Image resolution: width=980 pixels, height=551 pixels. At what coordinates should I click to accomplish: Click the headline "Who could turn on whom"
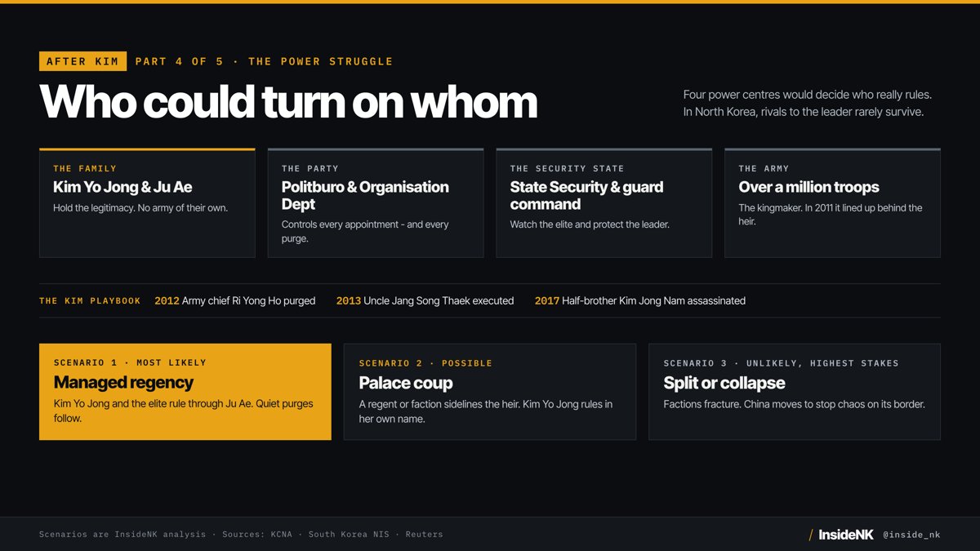click(x=288, y=102)
